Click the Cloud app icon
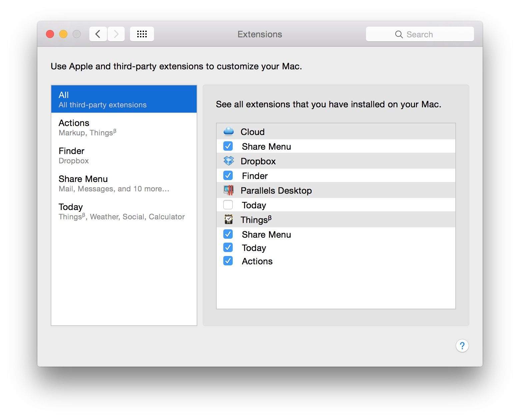 [x=228, y=132]
